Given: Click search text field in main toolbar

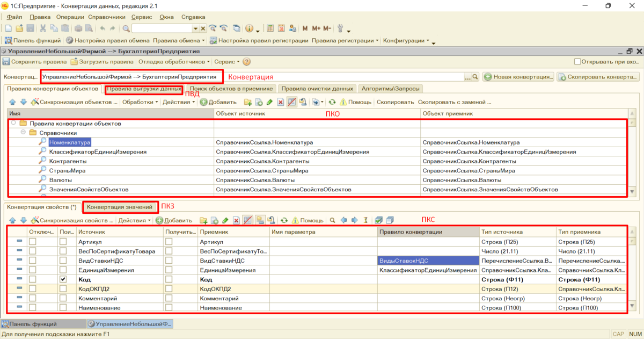Looking at the screenshot, I should click(162, 28).
